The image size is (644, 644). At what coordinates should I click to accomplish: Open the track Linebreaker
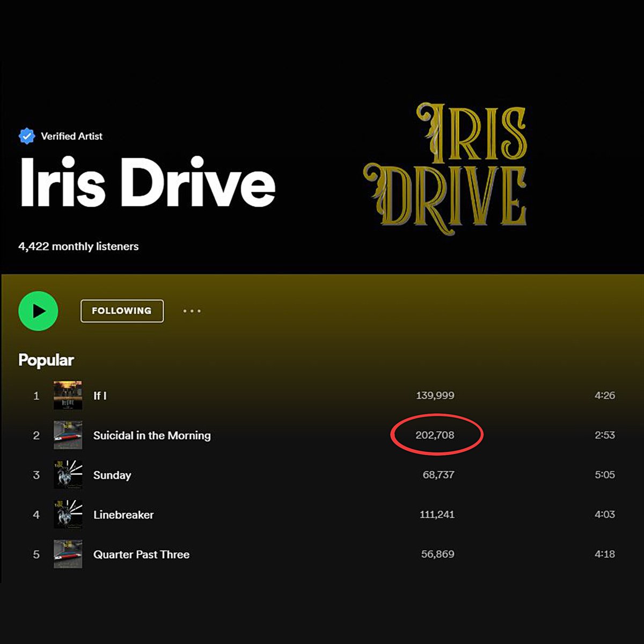pos(123,515)
